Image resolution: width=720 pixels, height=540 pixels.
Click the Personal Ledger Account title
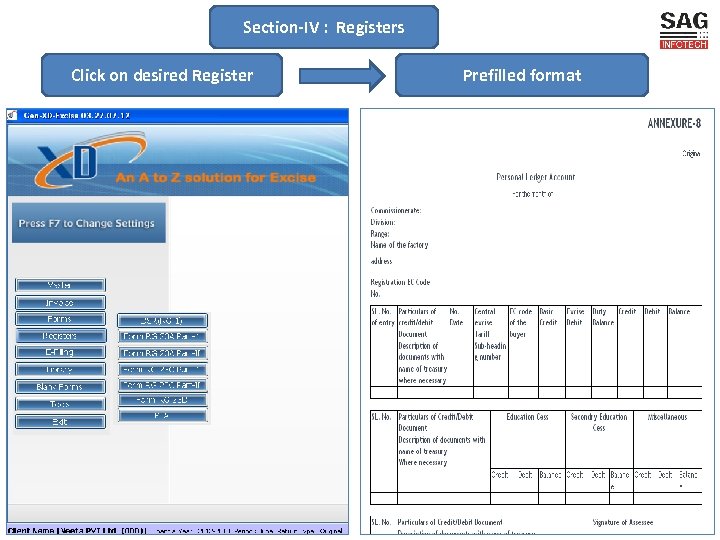point(535,177)
